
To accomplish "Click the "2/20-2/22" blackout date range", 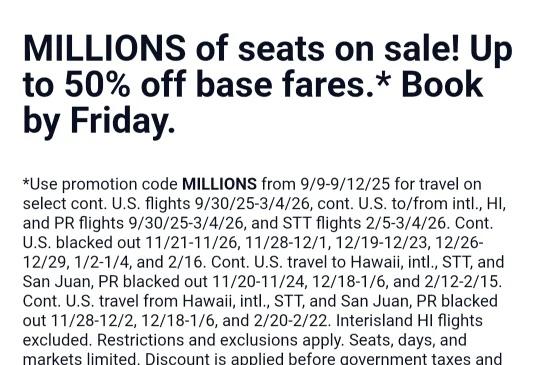I will click(291, 321).
